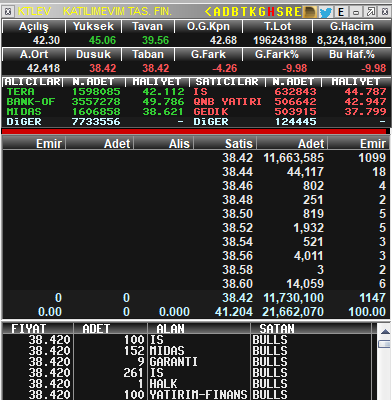This screenshot has width=392, height=400.
Task: Click the order count 1099
Action: pyautogui.click(x=372, y=158)
